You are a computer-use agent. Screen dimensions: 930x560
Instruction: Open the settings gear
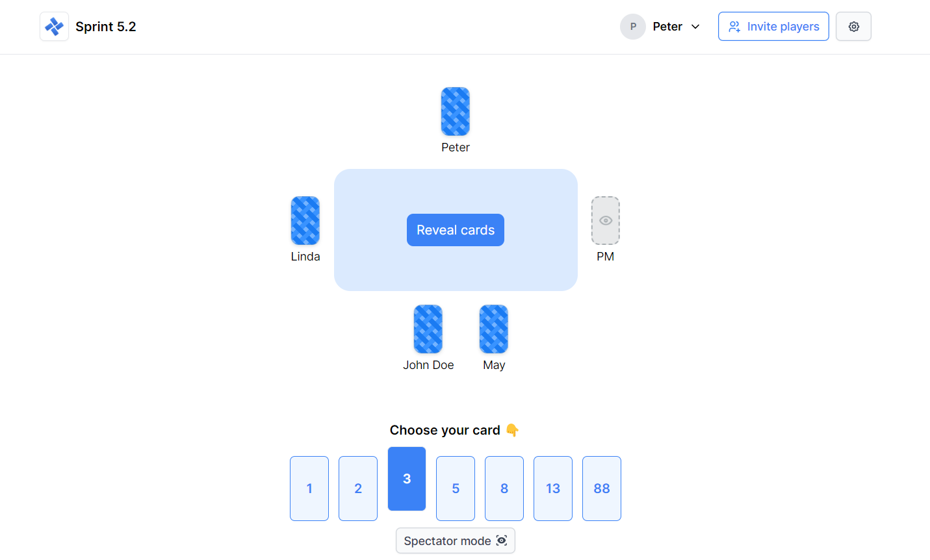click(x=853, y=26)
